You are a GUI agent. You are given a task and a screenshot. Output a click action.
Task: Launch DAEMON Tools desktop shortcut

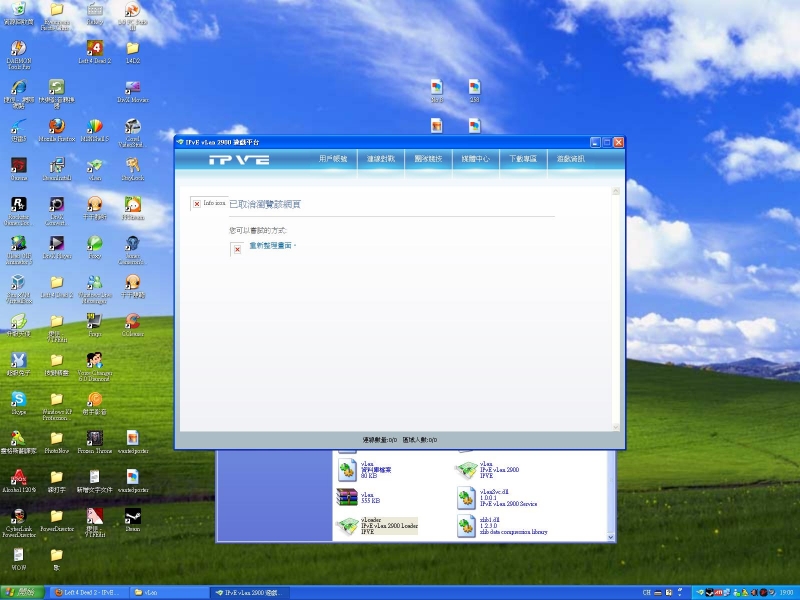18,48
